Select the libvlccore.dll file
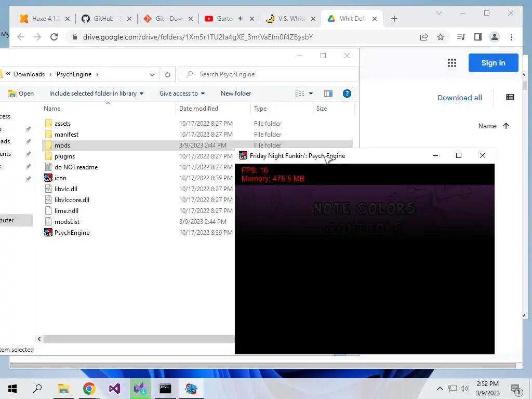This screenshot has width=532, height=399. pyautogui.click(x=72, y=200)
